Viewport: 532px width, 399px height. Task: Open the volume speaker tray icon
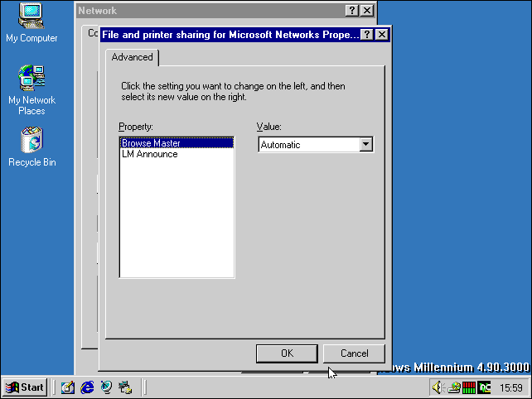(438, 387)
